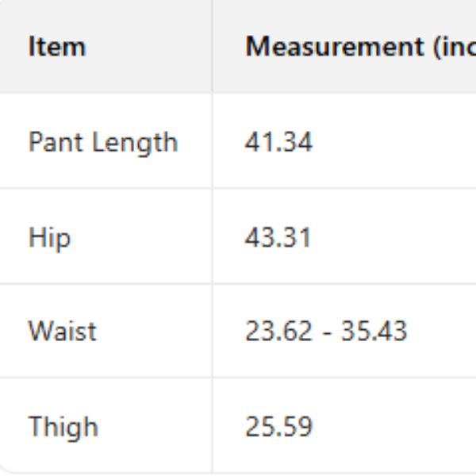The height and width of the screenshot is (476, 476).
Task: Select the Waist row label
Action: [62, 331]
